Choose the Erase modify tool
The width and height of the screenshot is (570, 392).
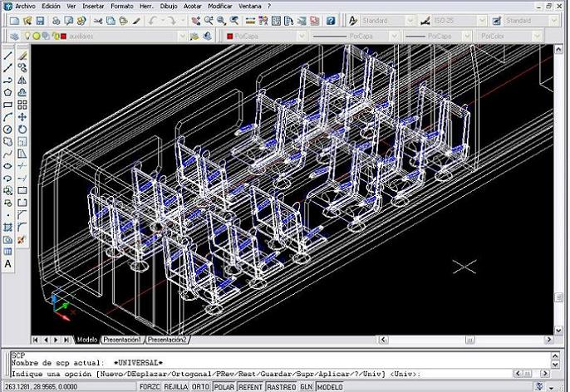pos(22,56)
